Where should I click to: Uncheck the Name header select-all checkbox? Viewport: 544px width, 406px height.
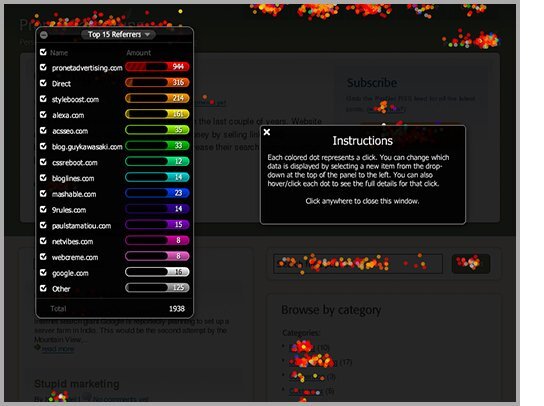[43, 52]
